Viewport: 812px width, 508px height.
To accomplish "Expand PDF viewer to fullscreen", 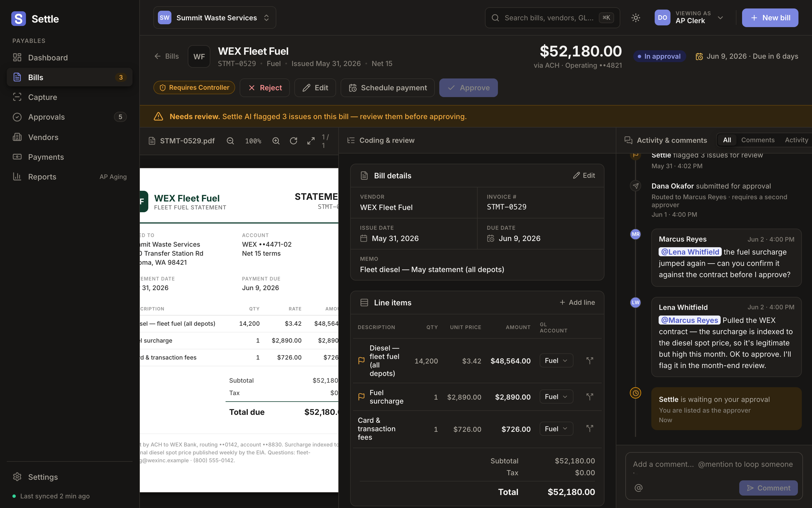I will 311,141.
